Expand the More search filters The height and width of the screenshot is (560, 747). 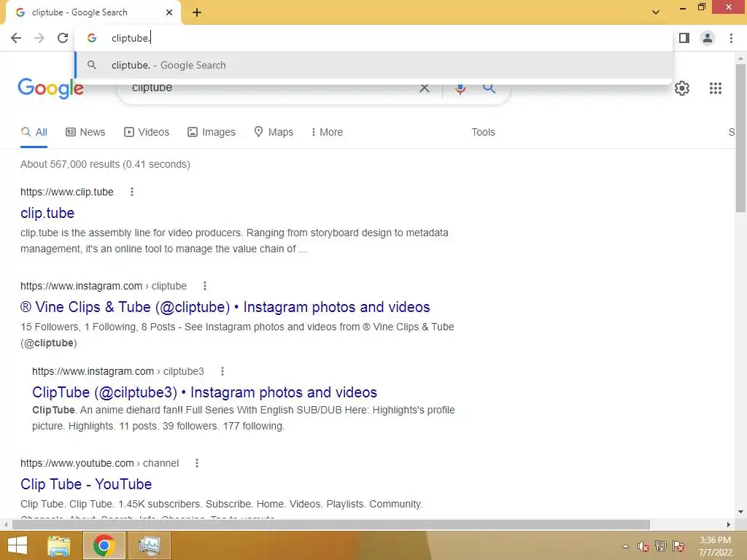point(327,133)
